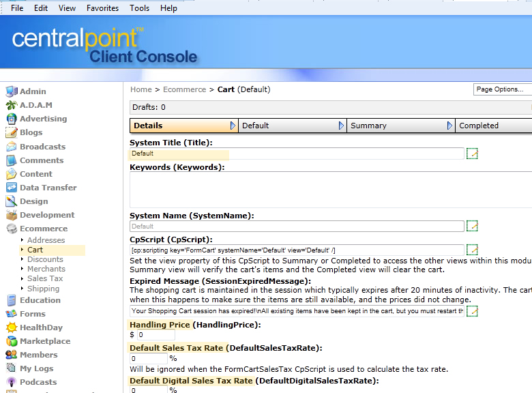Click the centralpoint Client Console logo
Viewport: 532px width, 393px height.
pos(104,46)
